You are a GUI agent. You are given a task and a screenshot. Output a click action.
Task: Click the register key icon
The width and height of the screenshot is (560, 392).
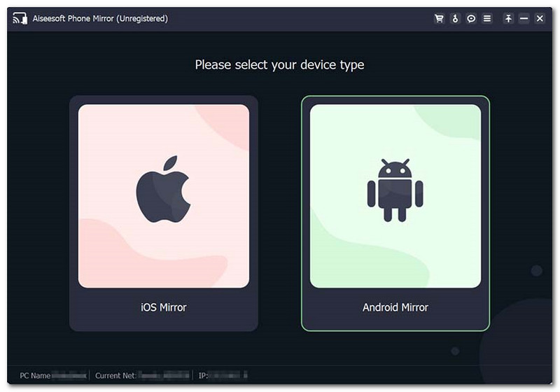point(455,18)
